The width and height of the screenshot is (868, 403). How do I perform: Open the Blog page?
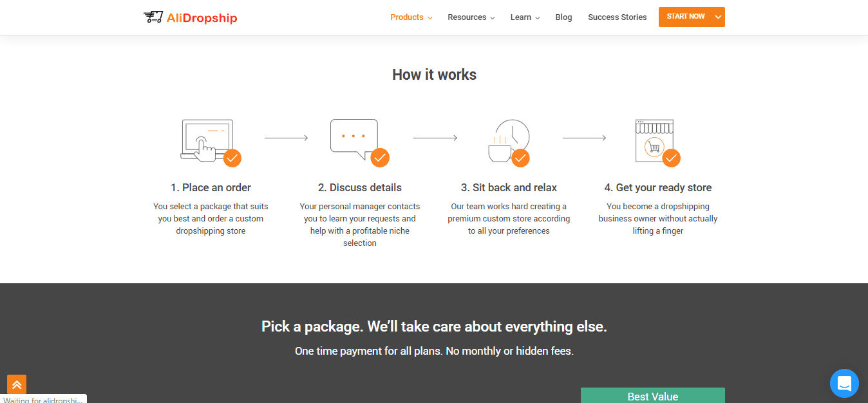pos(563,17)
